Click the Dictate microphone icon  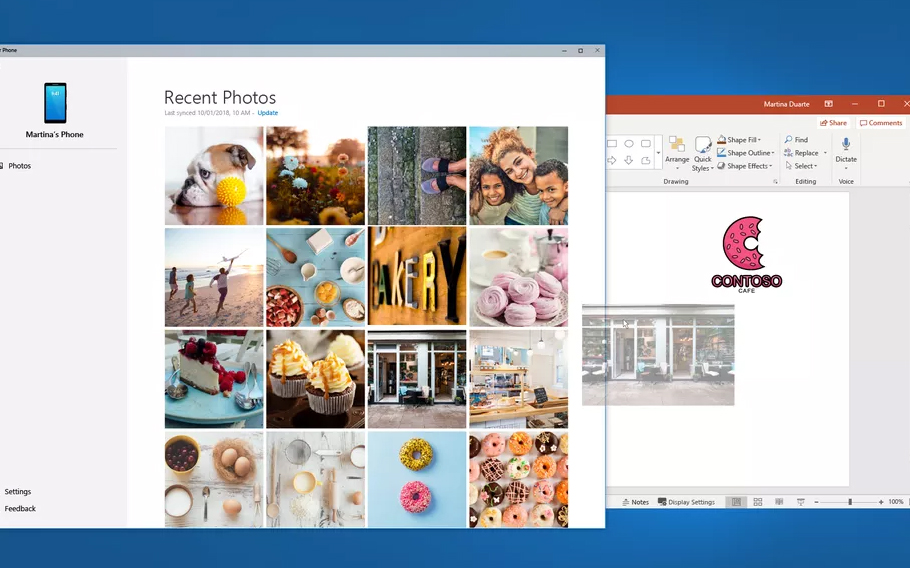[x=846, y=145]
